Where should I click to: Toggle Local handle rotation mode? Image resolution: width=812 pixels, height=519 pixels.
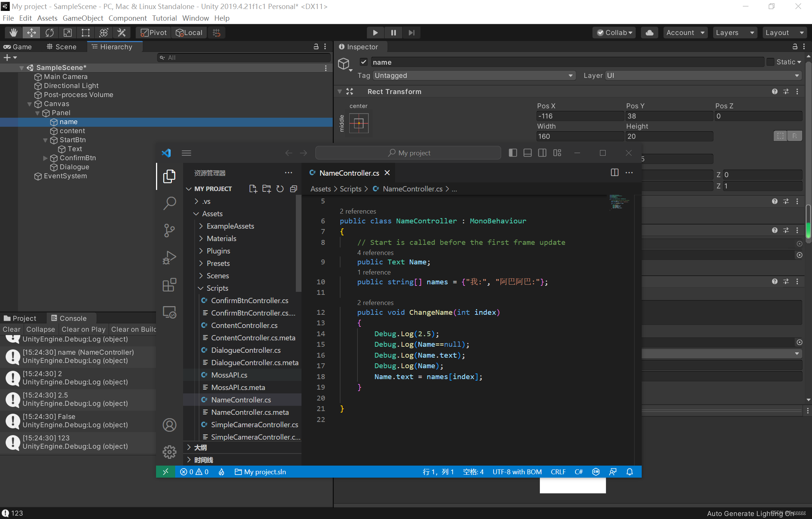pyautogui.click(x=189, y=33)
